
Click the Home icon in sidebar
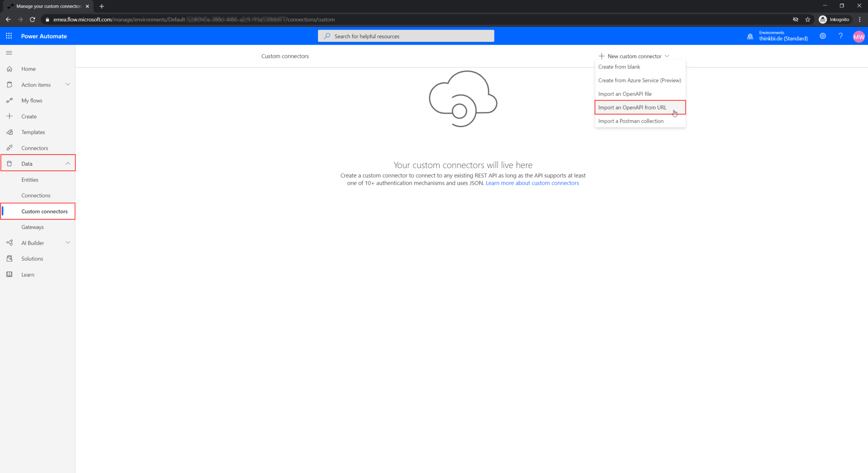(9, 69)
